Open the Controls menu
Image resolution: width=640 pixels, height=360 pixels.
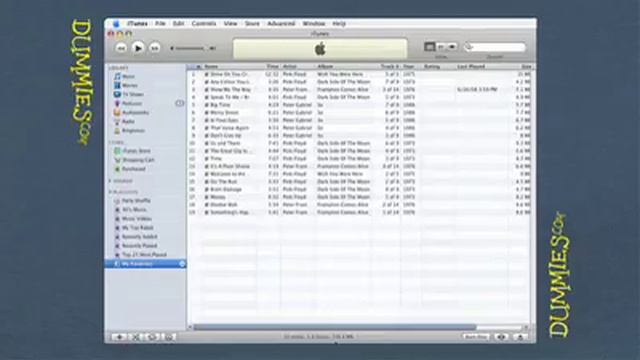coord(204,24)
